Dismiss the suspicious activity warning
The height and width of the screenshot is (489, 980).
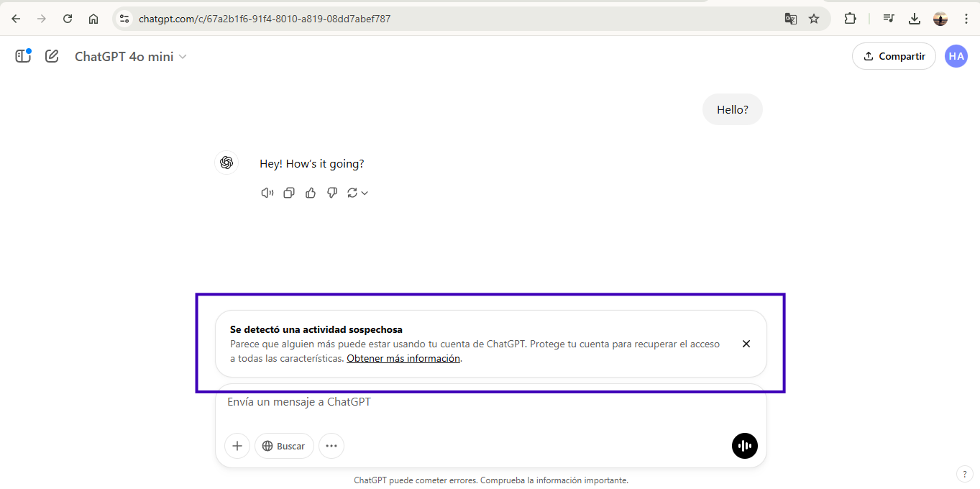(x=746, y=344)
